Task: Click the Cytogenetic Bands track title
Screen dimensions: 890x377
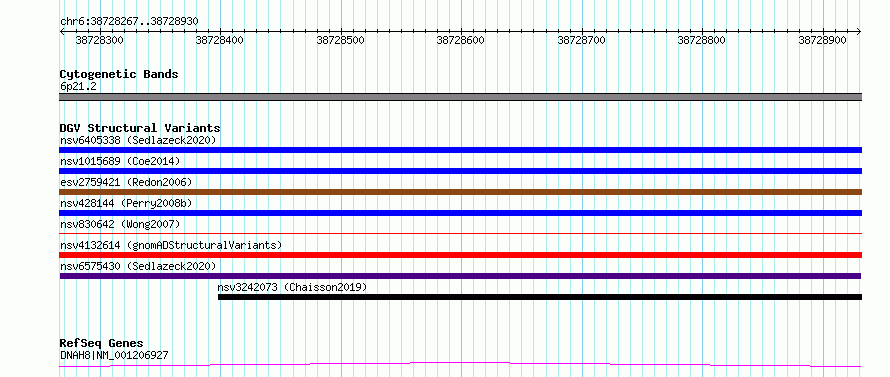Action: click(119, 74)
